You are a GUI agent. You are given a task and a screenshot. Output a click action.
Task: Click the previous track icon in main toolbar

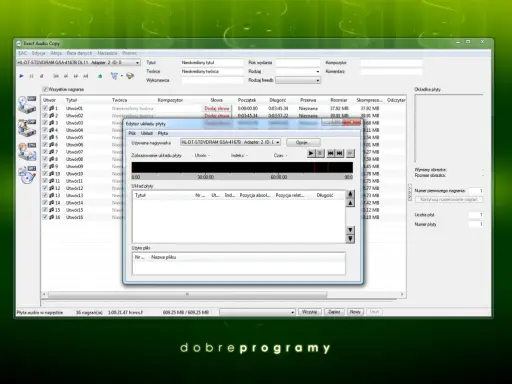click(x=56, y=76)
